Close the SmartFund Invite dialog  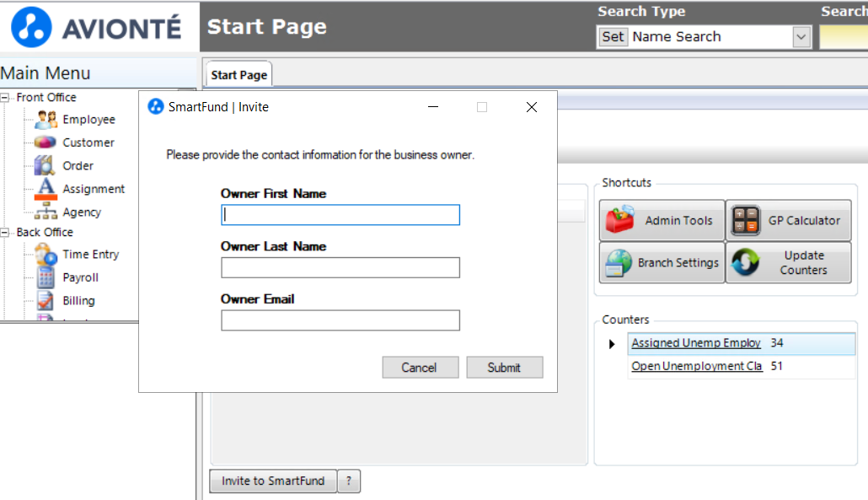pyautogui.click(x=532, y=107)
